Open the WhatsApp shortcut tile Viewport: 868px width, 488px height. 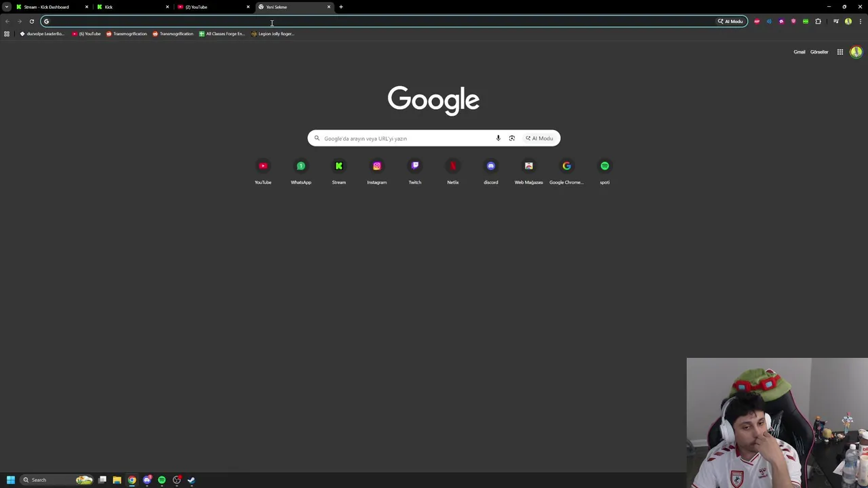pos(301,172)
